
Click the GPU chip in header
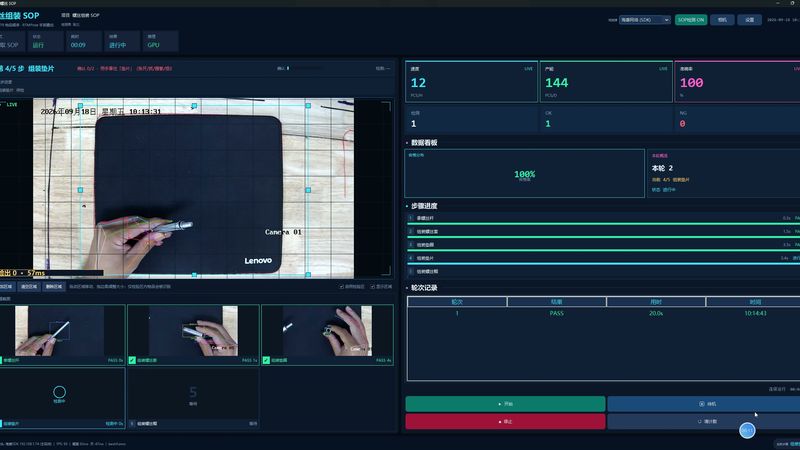click(x=161, y=41)
